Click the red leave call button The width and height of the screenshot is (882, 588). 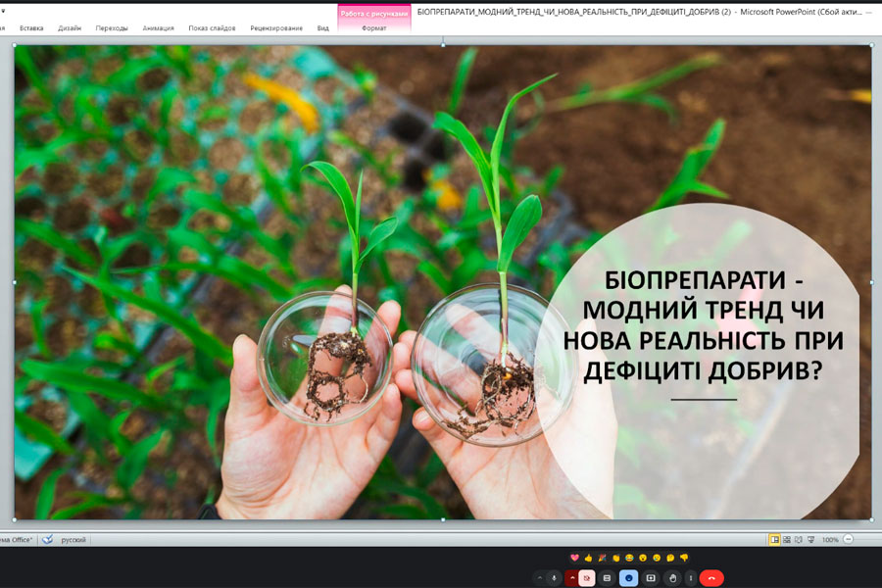pyautogui.click(x=711, y=578)
